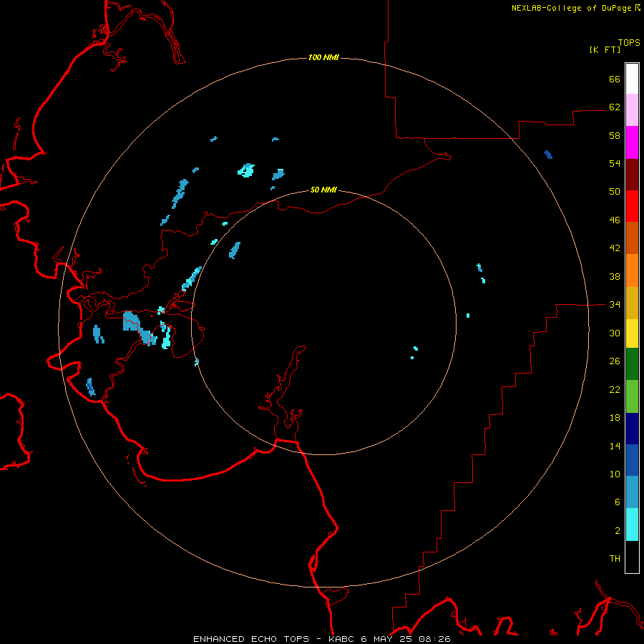Screen dimensions: 644x644
Task: Click the legend value "14"
Action: click(x=615, y=447)
